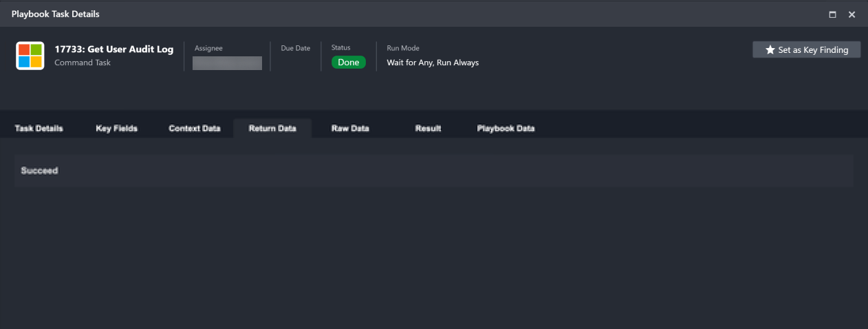
Task: Click the Command Task subtitle
Action: click(83, 63)
